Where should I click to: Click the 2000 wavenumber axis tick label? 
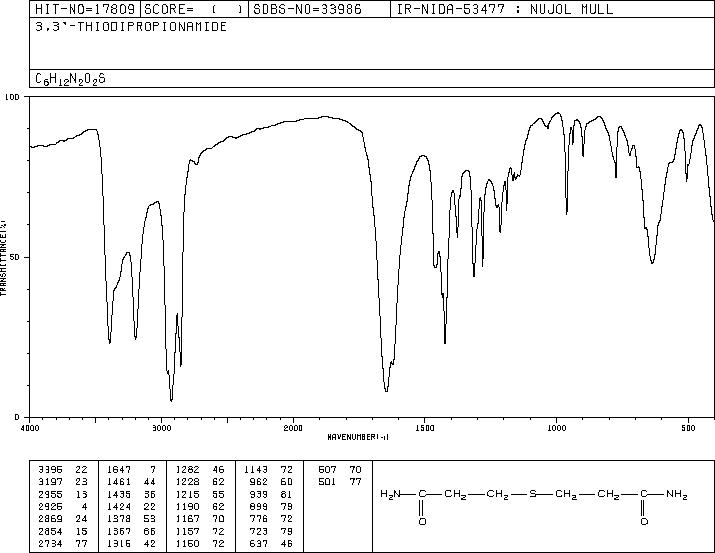click(293, 428)
